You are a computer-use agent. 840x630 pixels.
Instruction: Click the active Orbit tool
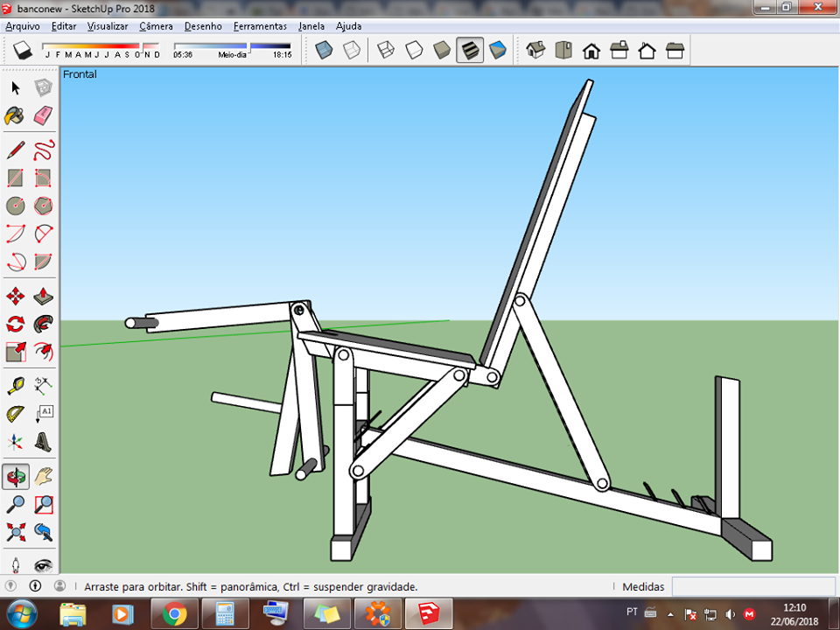(16, 476)
